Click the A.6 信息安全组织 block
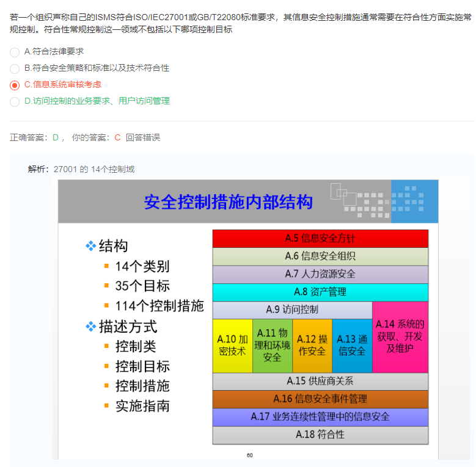The width and height of the screenshot is (476, 467). (320, 256)
